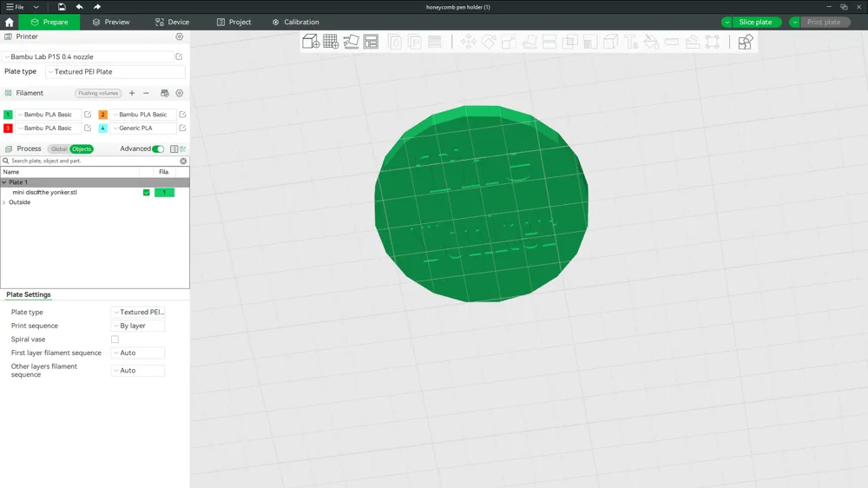Click the Mesh boolean tool icon
The image size is (868, 488).
click(x=569, y=42)
